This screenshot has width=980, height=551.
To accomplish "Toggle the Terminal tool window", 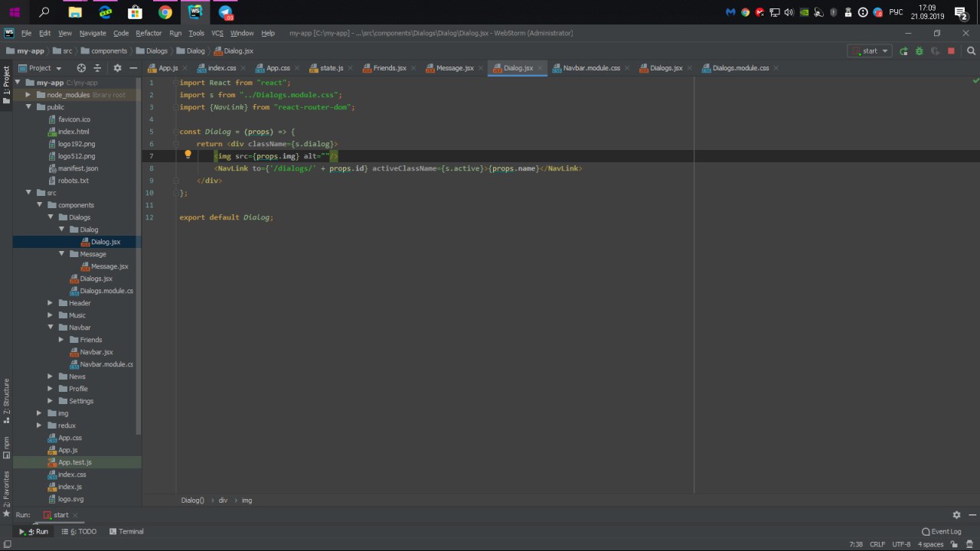I will 126,531.
